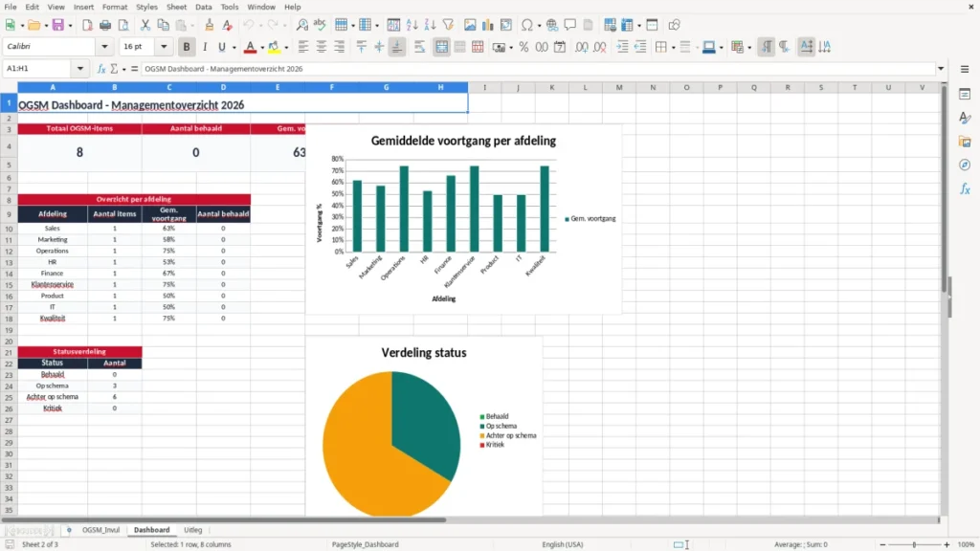This screenshot has height=551, width=980.
Task: Run the spelling check icon
Action: [320, 25]
